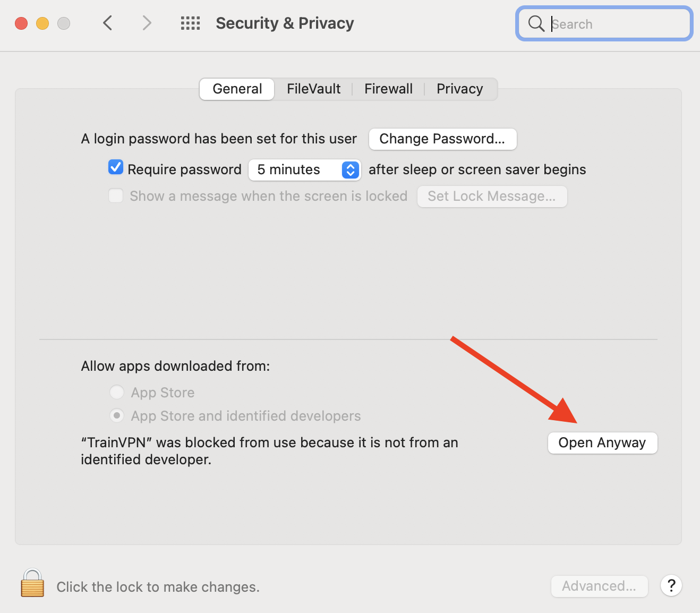Image resolution: width=700 pixels, height=613 pixels.
Task: Click the yellow minimize window button
Action: click(42, 23)
